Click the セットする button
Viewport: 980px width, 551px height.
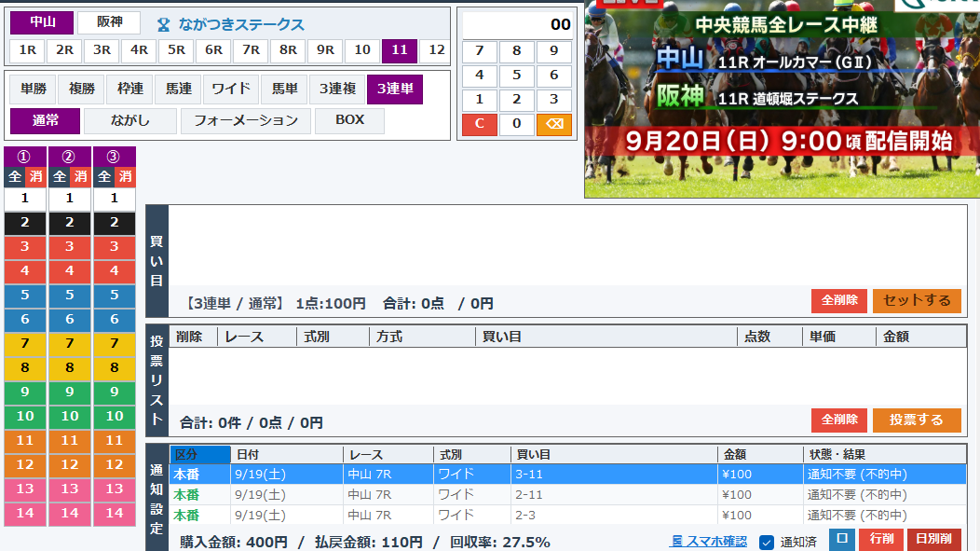tap(917, 301)
